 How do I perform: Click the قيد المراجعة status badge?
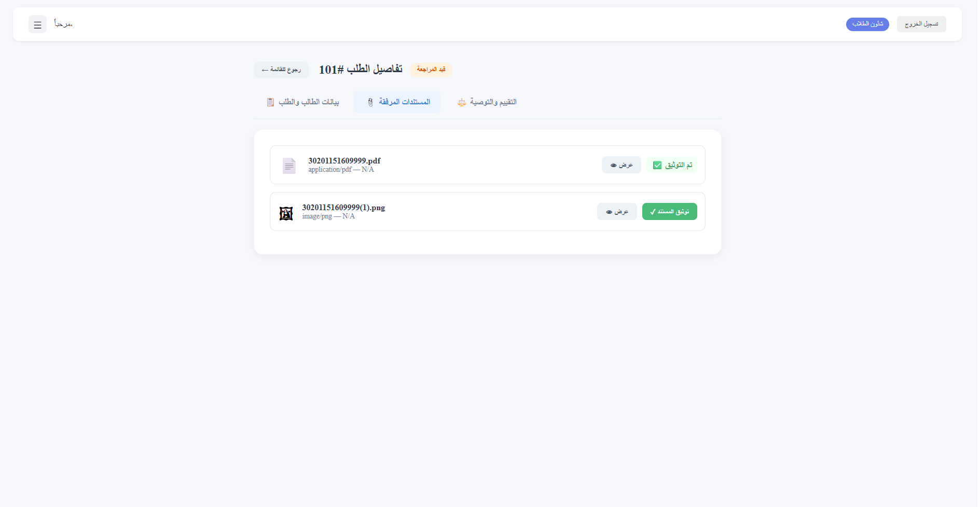[x=431, y=70]
